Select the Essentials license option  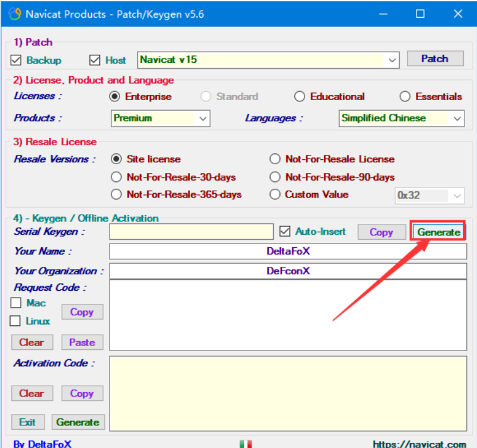click(x=405, y=96)
